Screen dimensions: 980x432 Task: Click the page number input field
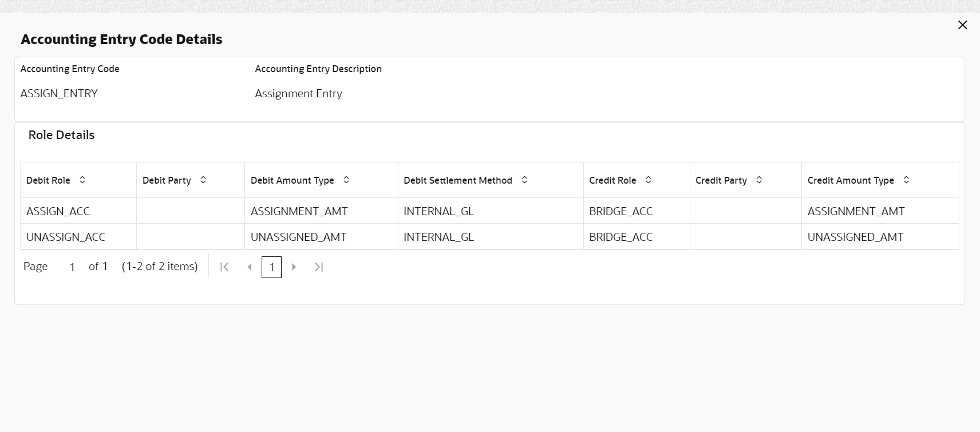coord(72,267)
